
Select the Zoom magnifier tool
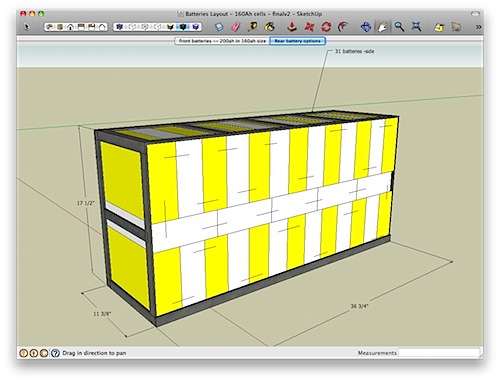click(x=399, y=27)
